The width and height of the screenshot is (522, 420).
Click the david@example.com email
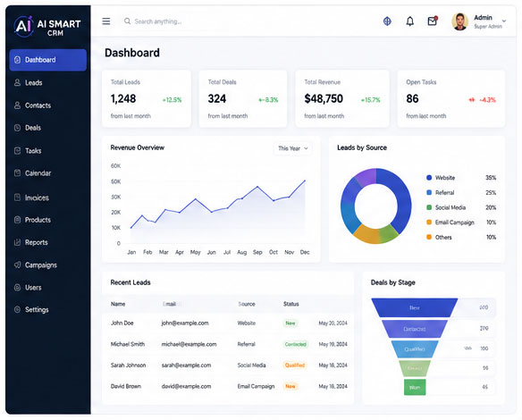(x=186, y=386)
